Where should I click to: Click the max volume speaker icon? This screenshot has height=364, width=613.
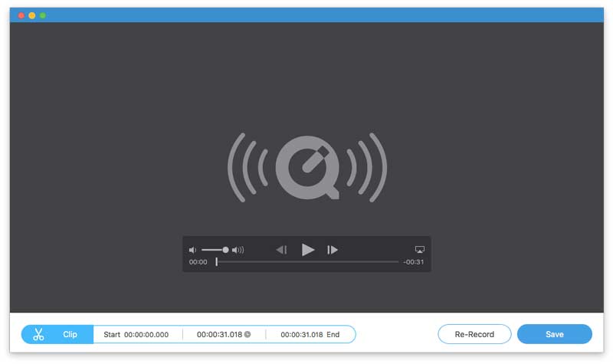pyautogui.click(x=238, y=250)
